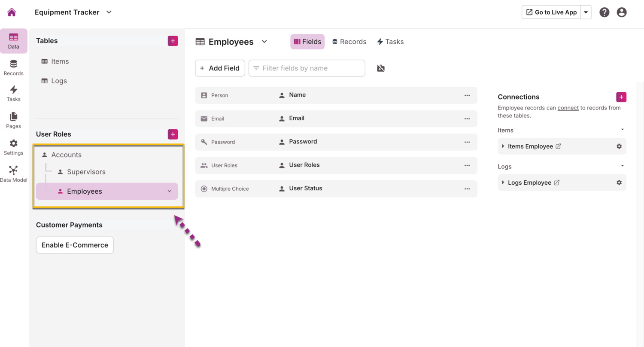Viewport: 644px width, 347px height.
Task: Add a new user role with plus button
Action: (x=173, y=134)
